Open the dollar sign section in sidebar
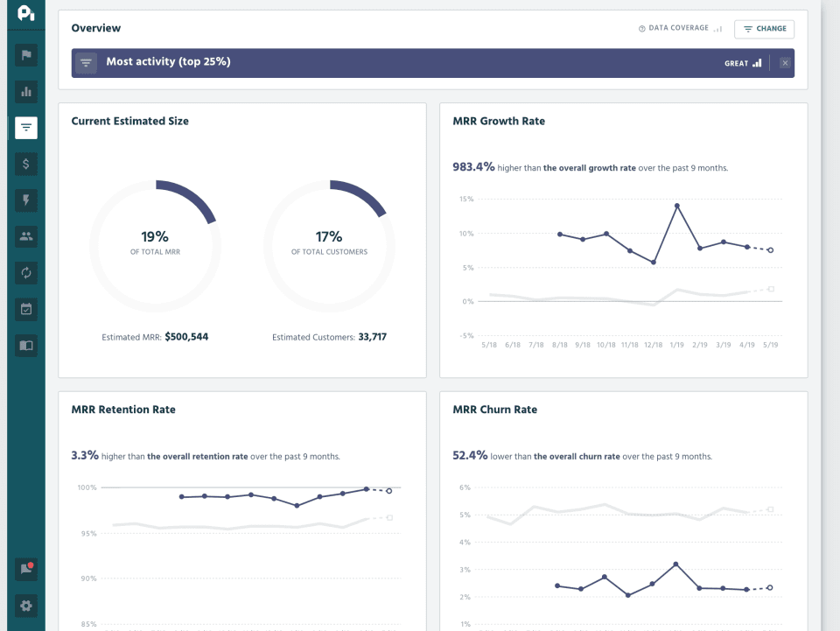 26,164
